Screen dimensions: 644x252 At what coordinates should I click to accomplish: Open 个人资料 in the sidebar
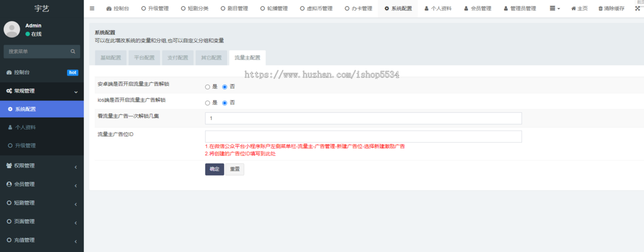point(42,127)
